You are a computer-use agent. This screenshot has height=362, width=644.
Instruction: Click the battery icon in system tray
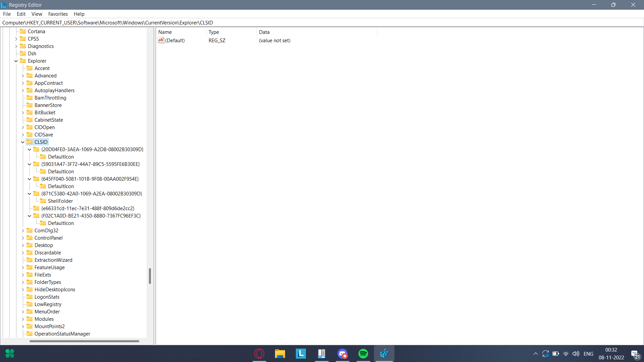pos(556,354)
